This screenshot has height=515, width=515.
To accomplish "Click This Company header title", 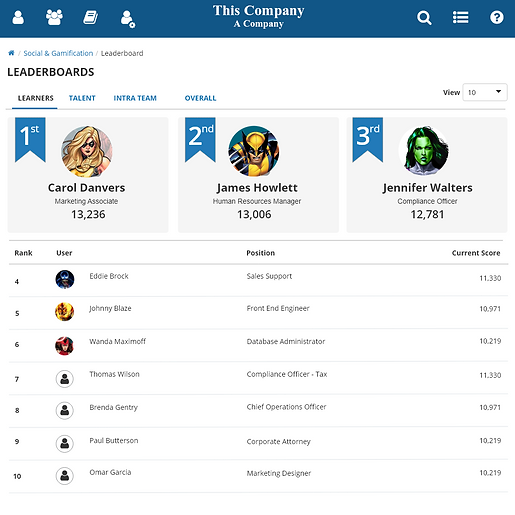I will click(258, 11).
